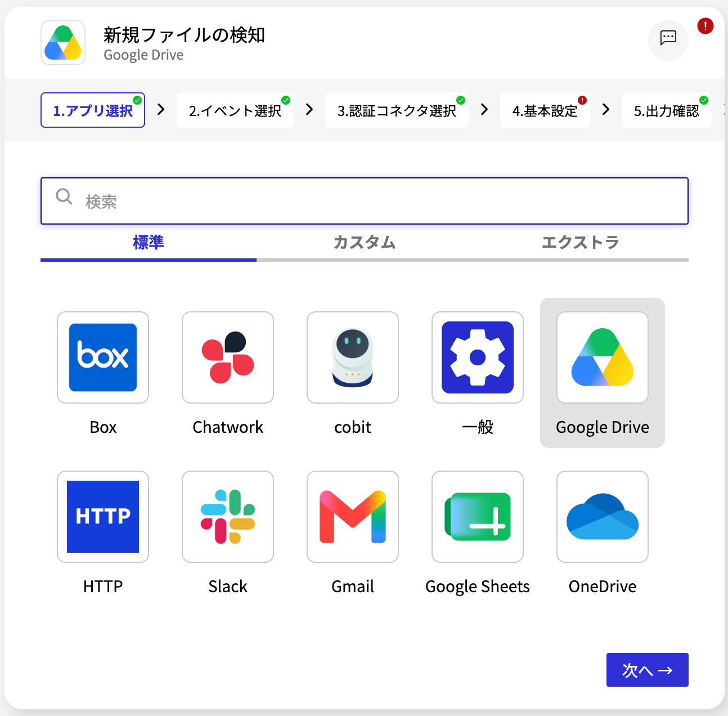Click the chevron after 2.イベント選択
This screenshot has width=728, height=716.
(x=309, y=109)
